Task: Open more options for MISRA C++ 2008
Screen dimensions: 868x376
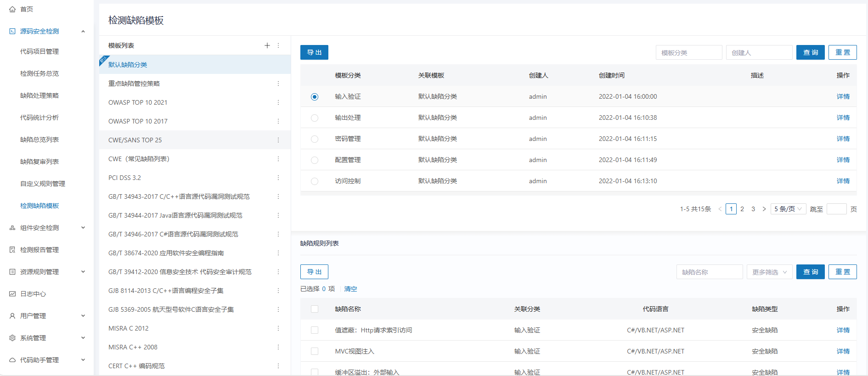Action: pyautogui.click(x=278, y=347)
